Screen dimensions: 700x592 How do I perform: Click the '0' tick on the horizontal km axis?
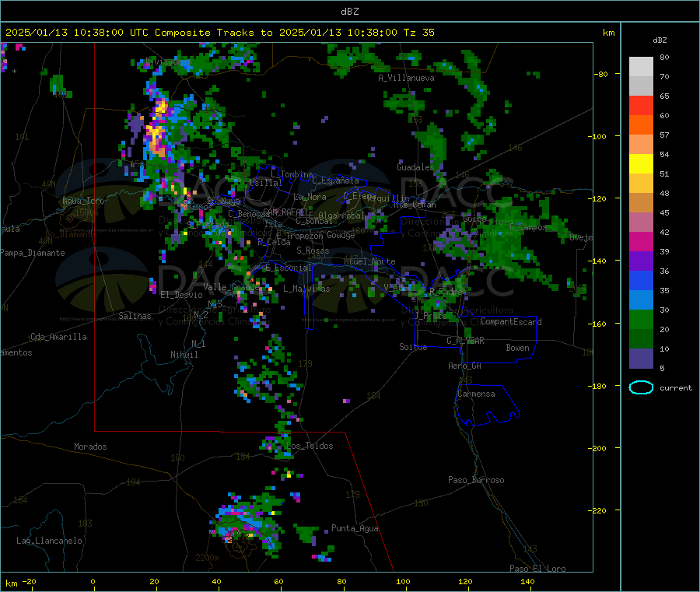(x=93, y=582)
